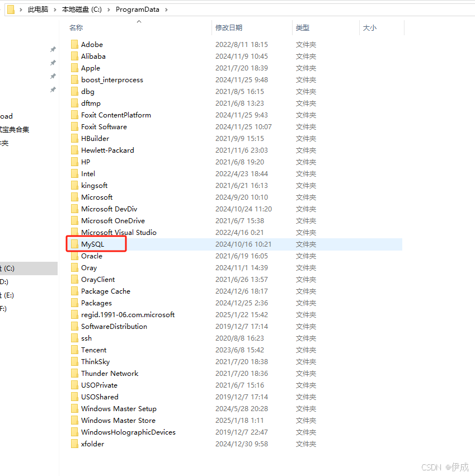
Task: Select the Windows Master Store folder name
Action: (x=118, y=421)
